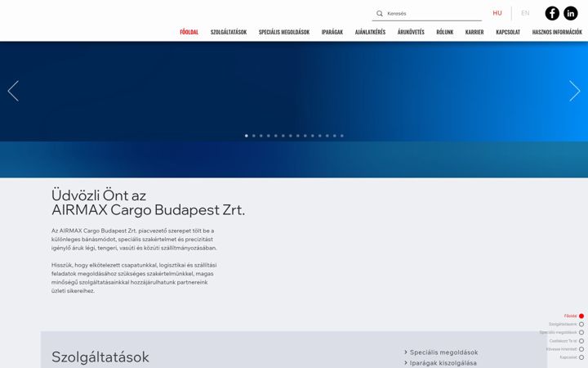Select the Árukövetés menu item
The width and height of the screenshot is (588, 368).
pos(411,32)
